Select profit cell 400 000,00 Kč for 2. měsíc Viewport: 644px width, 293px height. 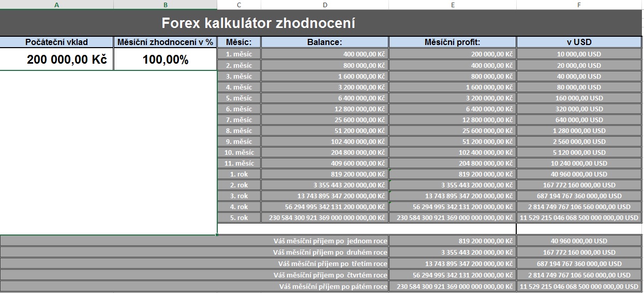453,65
